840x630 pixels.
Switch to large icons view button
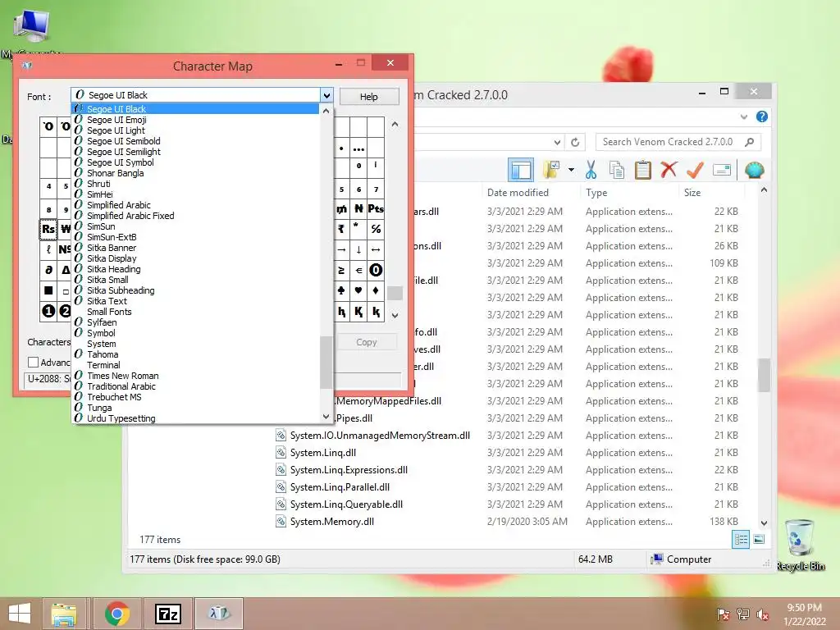759,540
